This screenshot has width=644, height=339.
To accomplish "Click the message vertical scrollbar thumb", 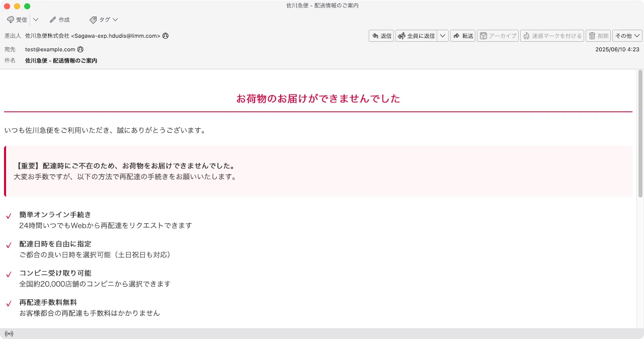I will pos(640,134).
